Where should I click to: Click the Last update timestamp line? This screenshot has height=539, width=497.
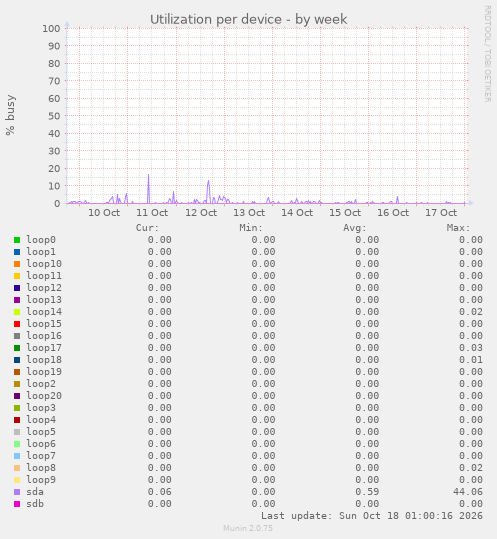pos(372,516)
